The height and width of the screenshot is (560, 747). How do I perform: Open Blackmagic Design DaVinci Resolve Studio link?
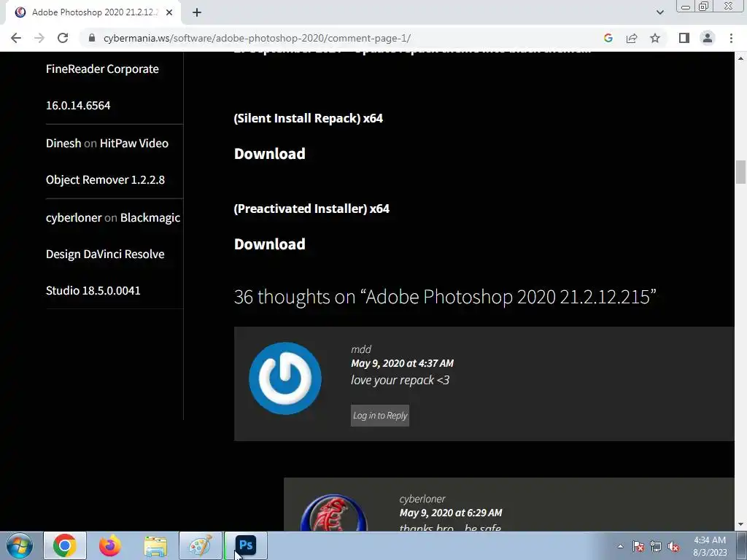pos(113,254)
